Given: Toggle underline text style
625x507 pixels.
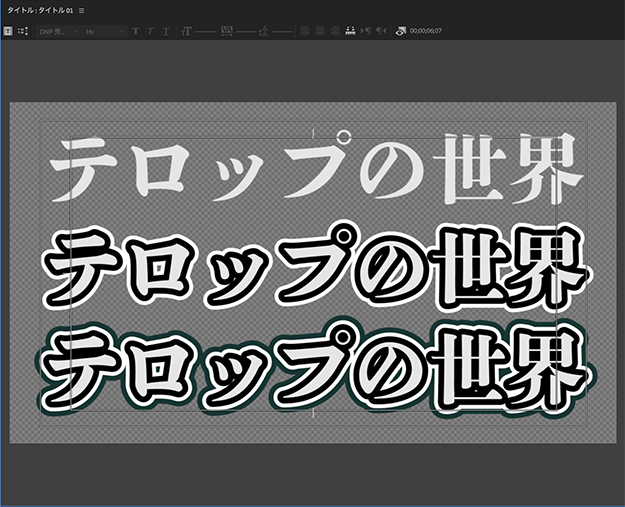Looking at the screenshot, I should pos(164,31).
